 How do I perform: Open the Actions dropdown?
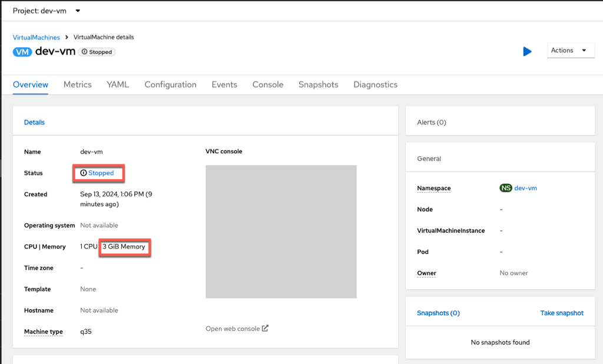[570, 50]
